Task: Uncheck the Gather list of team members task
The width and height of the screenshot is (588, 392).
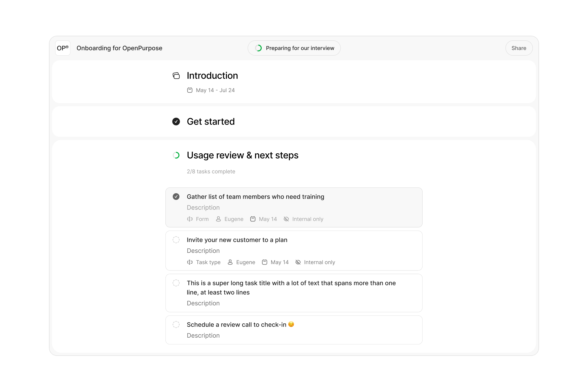Action: click(176, 197)
